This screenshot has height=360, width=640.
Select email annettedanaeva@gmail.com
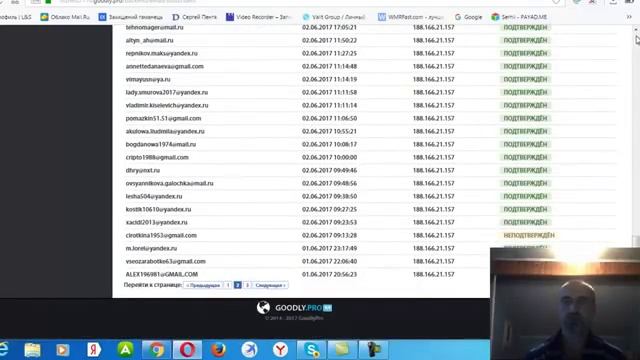[164, 66]
